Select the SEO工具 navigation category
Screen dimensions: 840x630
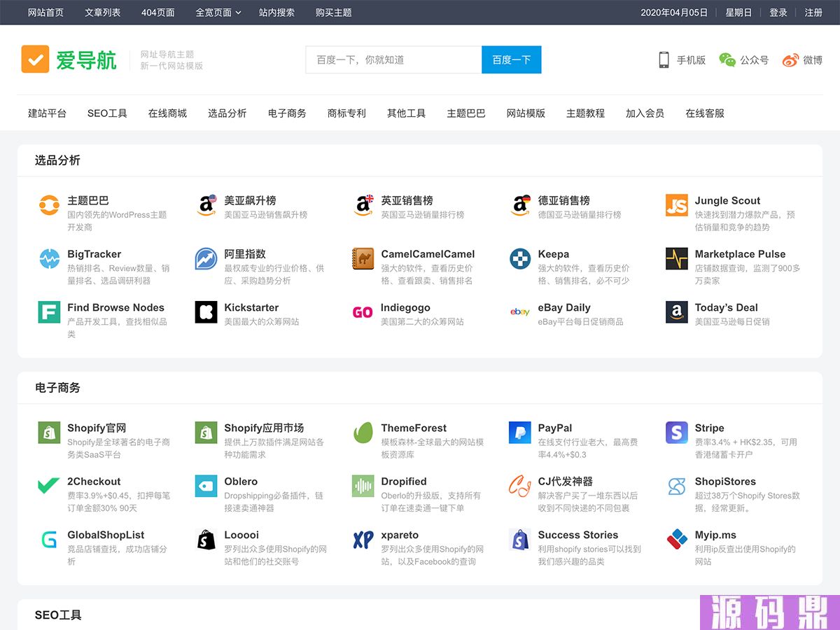pos(107,113)
